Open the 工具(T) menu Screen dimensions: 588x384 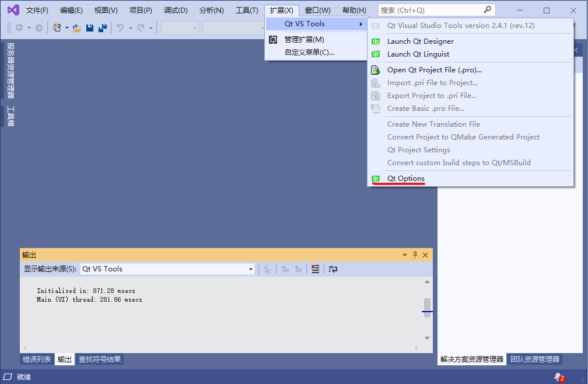click(x=247, y=10)
